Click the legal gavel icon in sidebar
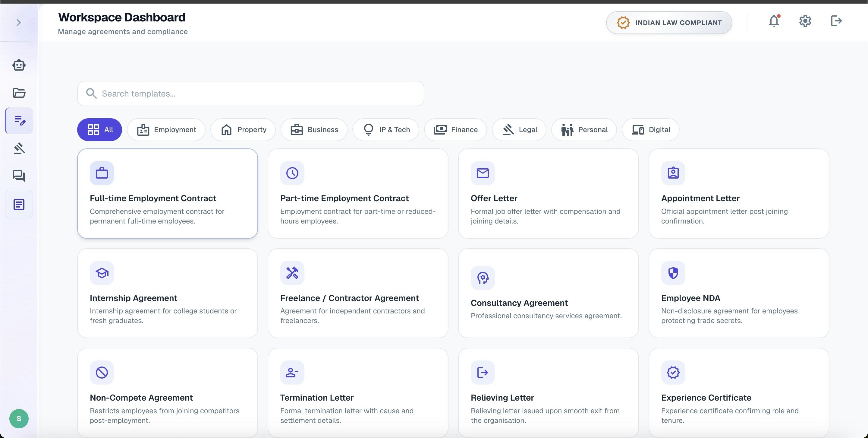The width and height of the screenshot is (868, 438). 19,148
